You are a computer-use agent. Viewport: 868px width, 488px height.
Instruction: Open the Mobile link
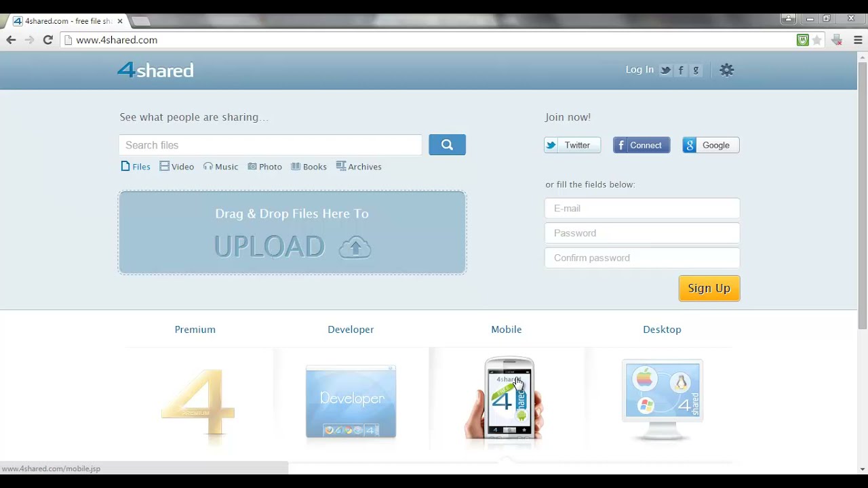(507, 329)
